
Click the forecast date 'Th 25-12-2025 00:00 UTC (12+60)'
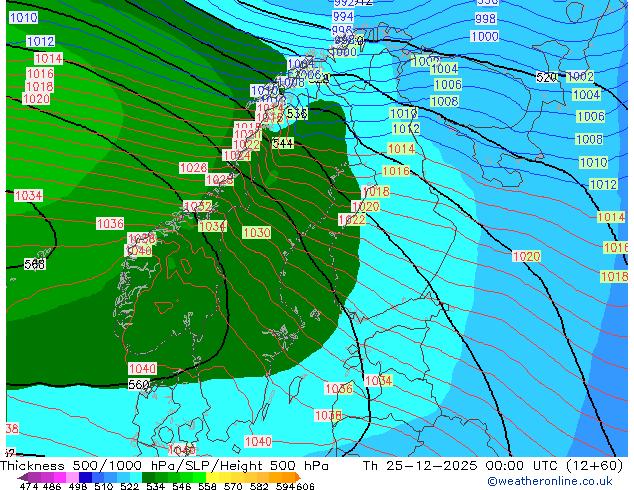(493, 466)
